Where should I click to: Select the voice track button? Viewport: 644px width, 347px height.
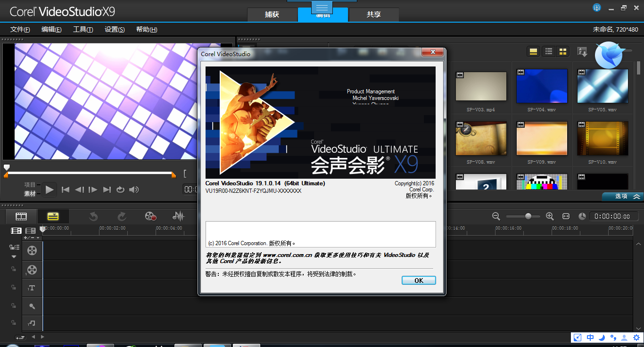pyautogui.click(x=32, y=306)
